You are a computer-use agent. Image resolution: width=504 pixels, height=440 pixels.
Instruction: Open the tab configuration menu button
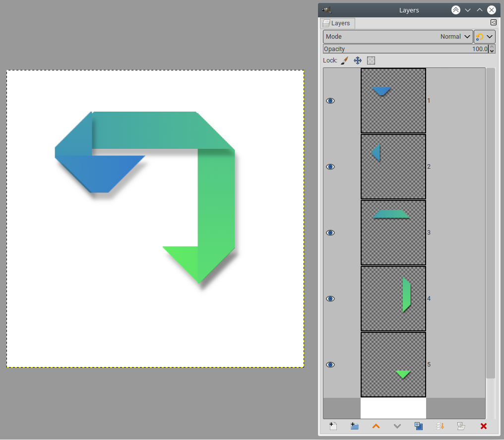tap(494, 22)
